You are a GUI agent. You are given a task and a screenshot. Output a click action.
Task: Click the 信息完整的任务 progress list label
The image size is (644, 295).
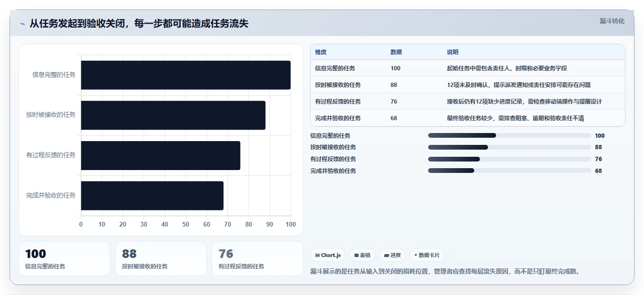(330, 136)
